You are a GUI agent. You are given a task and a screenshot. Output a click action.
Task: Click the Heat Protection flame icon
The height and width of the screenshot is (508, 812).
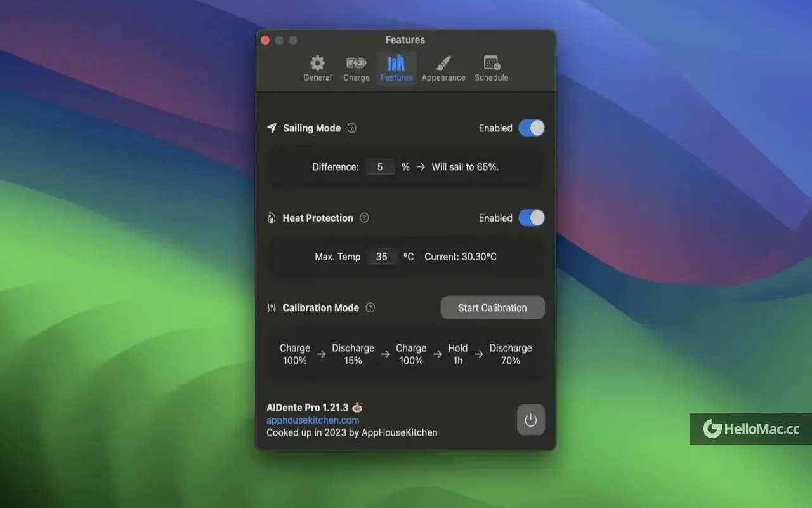tap(272, 218)
